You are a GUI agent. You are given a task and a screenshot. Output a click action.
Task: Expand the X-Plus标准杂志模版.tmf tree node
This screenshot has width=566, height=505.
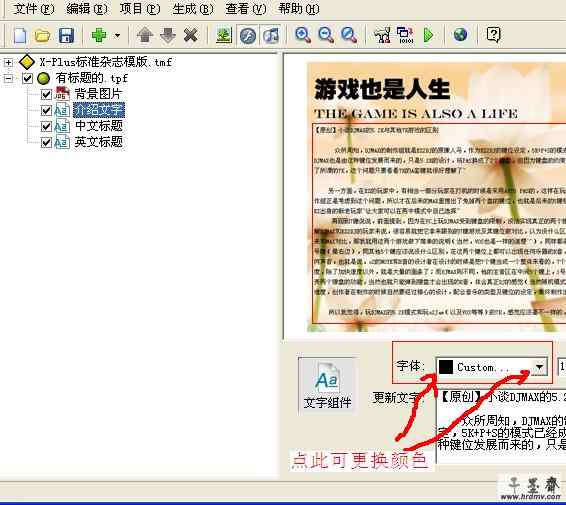coord(8,62)
